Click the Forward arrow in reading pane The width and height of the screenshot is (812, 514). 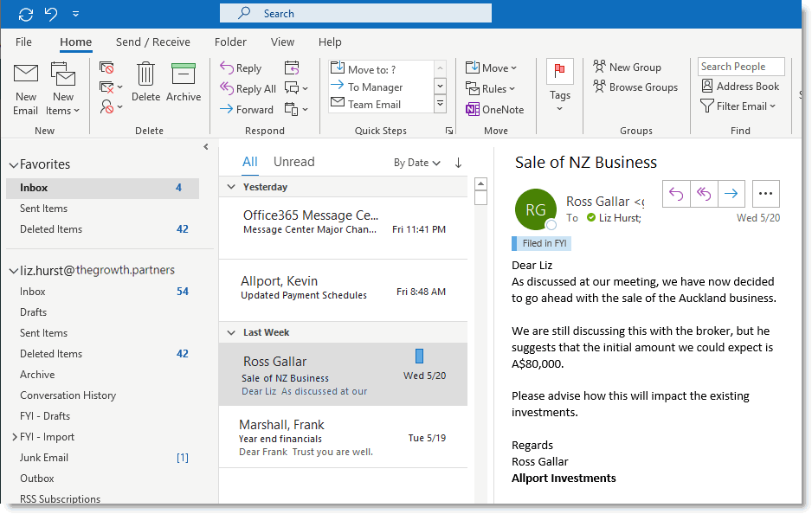(x=731, y=194)
